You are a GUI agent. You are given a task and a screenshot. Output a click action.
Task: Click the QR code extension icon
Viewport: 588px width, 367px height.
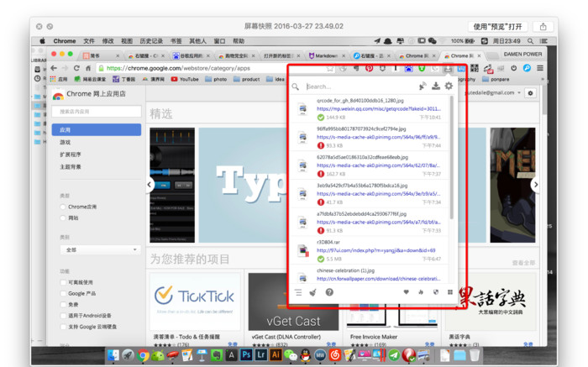[x=475, y=68]
